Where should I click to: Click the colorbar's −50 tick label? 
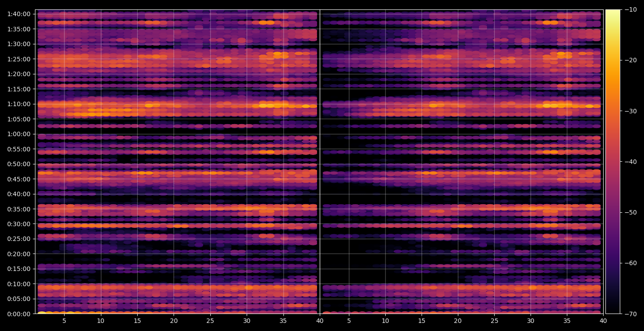coord(630,212)
